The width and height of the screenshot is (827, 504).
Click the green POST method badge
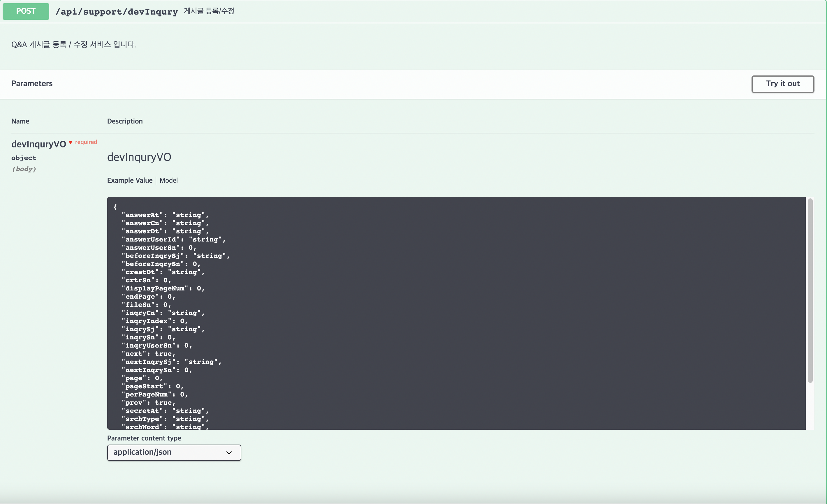(26, 11)
